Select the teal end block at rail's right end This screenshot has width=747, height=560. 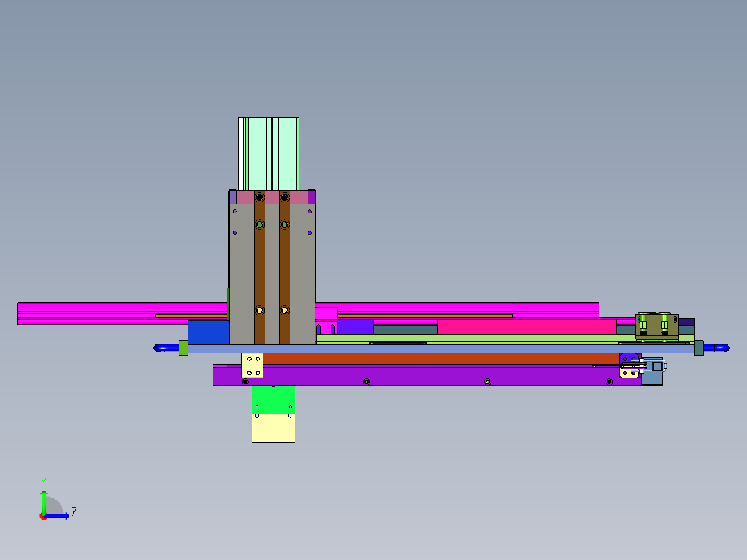point(699,348)
